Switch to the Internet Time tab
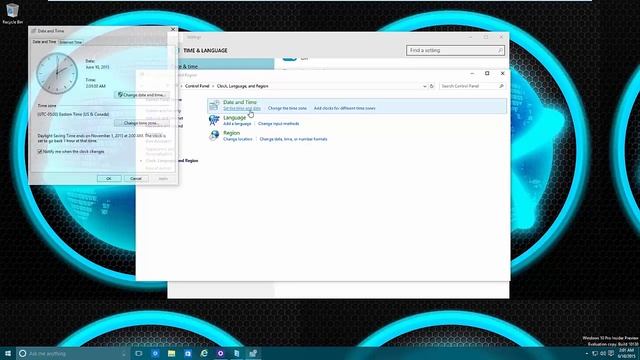640x360 pixels. point(71,42)
